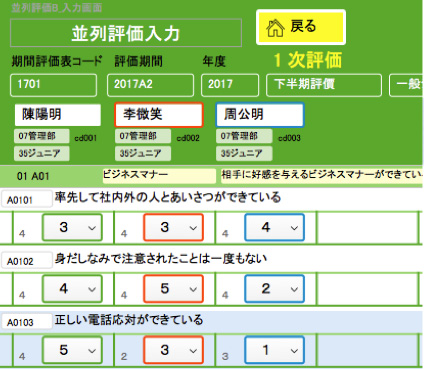Click the 年度 label
This screenshot has width=424, height=369.
point(214,61)
